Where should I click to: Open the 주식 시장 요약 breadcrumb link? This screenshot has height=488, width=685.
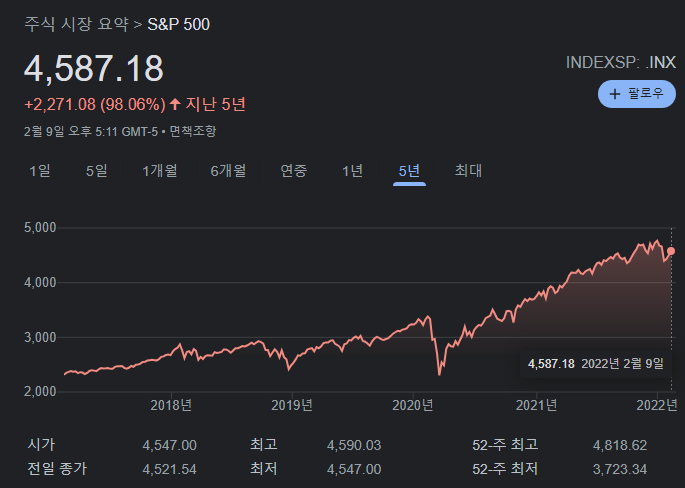tap(76, 24)
